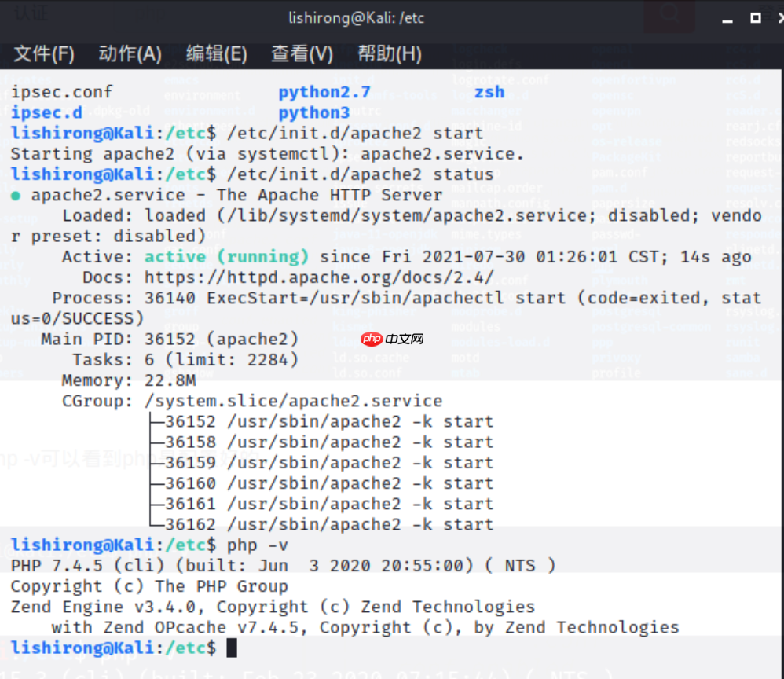Click the '/etc/init.d/apache2 start' command
Viewport: 784px width, 679px height.
[x=355, y=134]
